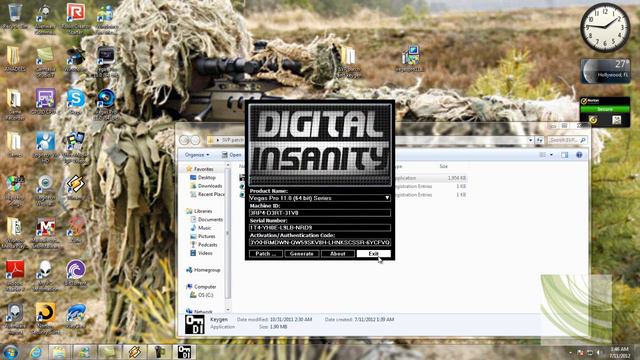
Task: Select Podcasts library in Explorer
Action: click(204, 245)
